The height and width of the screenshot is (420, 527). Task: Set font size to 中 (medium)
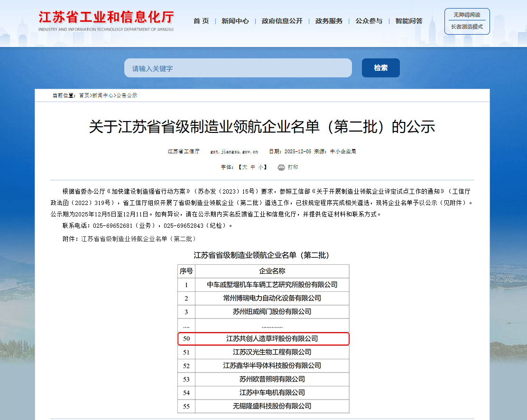click(253, 167)
